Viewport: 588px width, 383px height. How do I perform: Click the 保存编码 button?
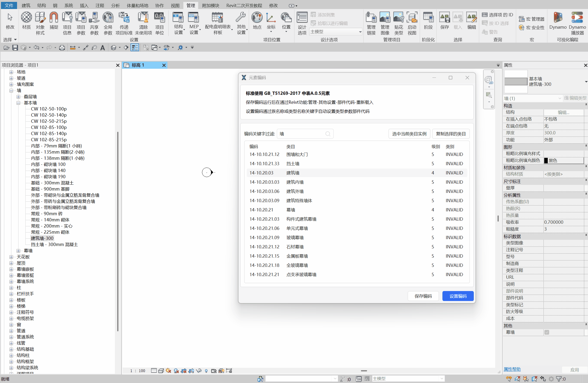coord(423,296)
